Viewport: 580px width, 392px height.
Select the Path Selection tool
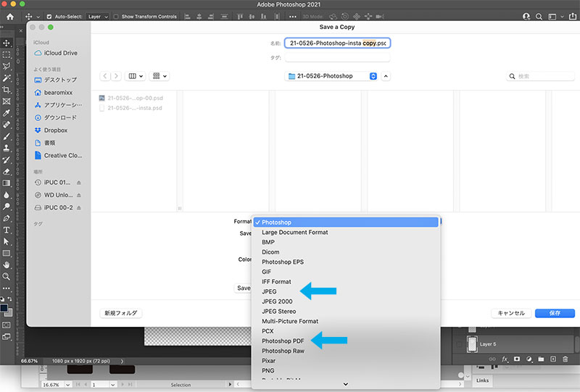coord(7,241)
